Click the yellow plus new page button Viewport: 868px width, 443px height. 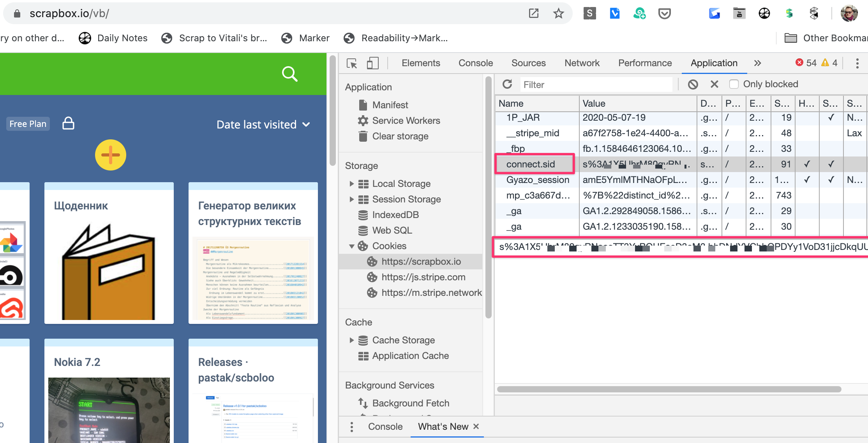tap(110, 155)
